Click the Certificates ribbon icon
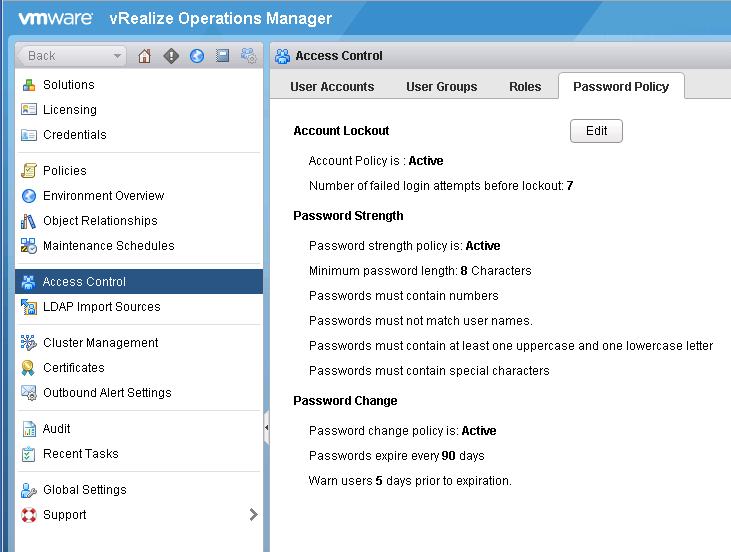The image size is (731, 552). pos(28,368)
